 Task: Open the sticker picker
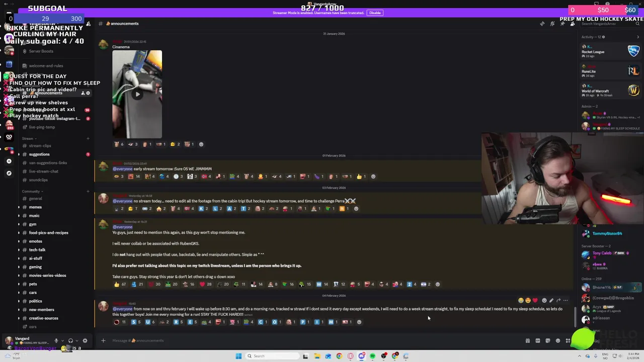[548, 340]
